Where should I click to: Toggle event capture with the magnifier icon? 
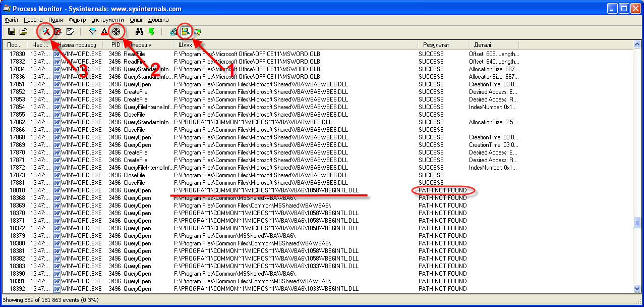[x=46, y=32]
